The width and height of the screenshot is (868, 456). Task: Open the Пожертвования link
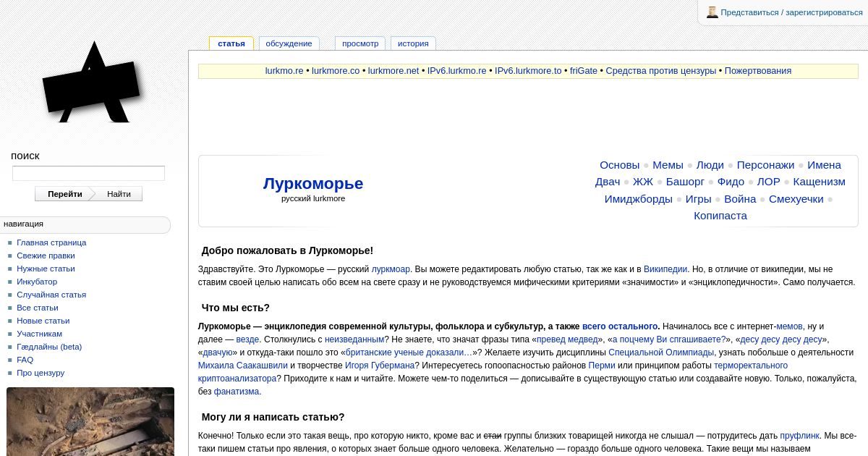click(758, 71)
